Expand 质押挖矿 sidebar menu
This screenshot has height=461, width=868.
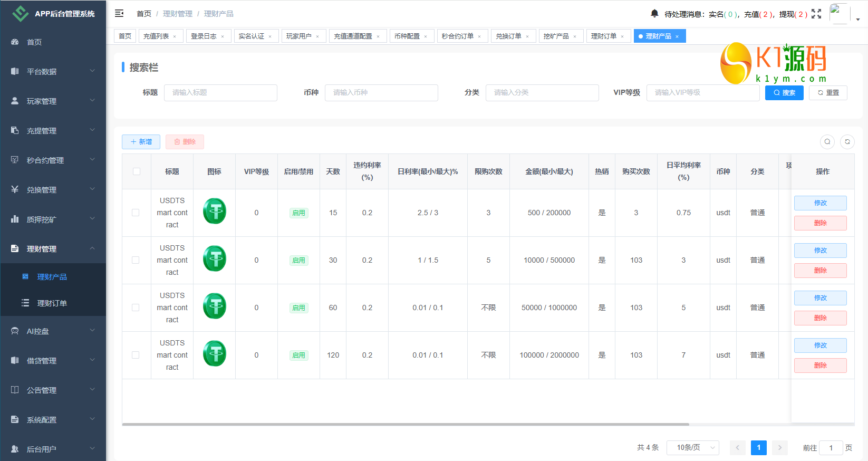(x=53, y=219)
